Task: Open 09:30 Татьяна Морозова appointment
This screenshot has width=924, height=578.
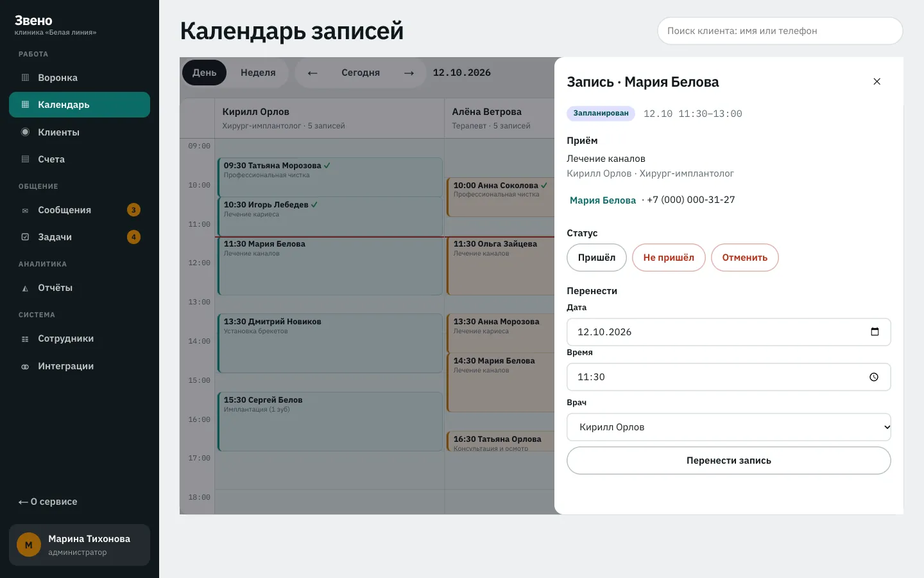Action: pos(330,177)
